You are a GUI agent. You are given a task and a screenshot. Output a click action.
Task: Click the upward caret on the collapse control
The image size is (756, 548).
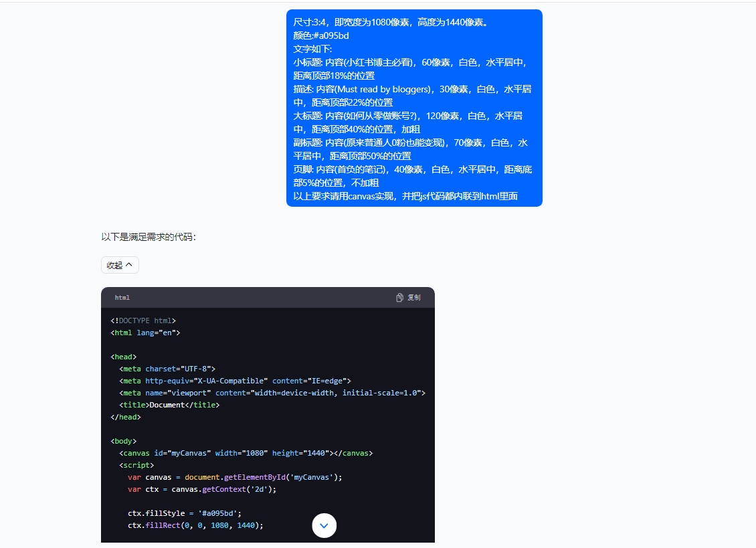click(x=129, y=264)
